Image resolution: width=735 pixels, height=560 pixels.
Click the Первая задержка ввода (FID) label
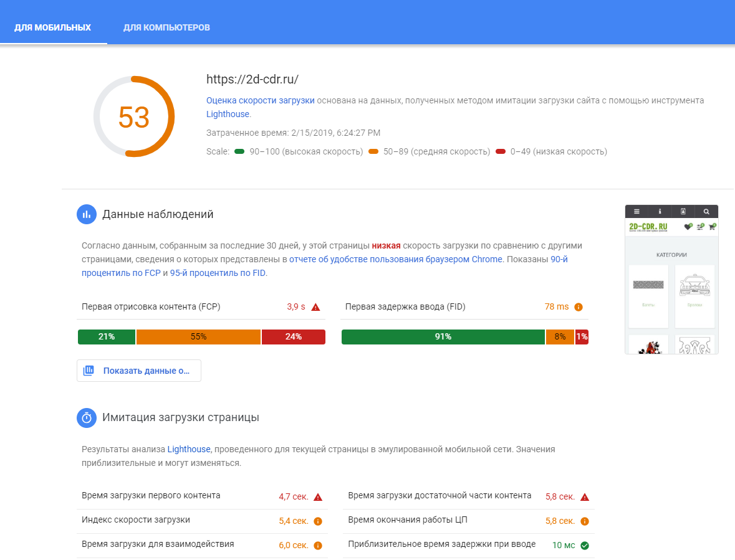[x=405, y=306]
